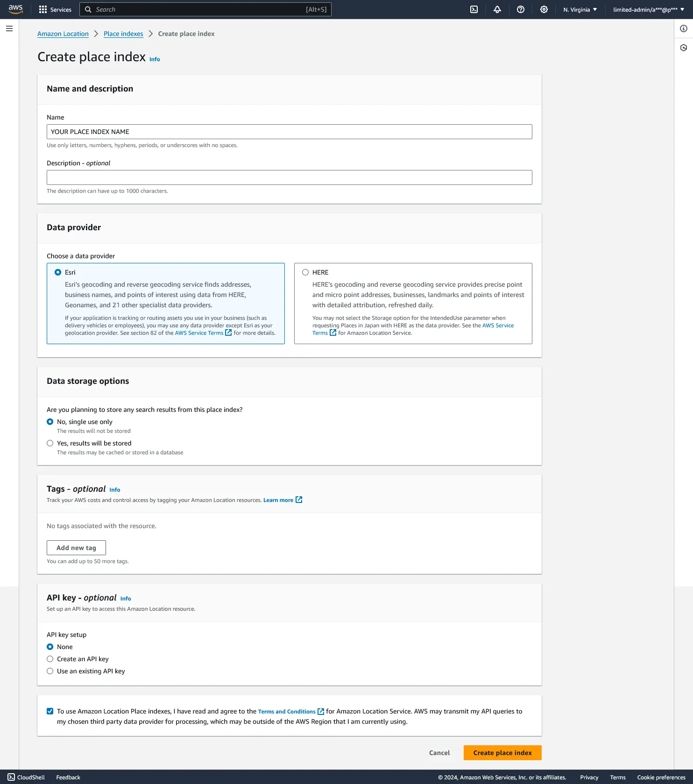Toggle the terms agreement checkbox
This screenshot has height=784, width=693.
pyautogui.click(x=50, y=711)
